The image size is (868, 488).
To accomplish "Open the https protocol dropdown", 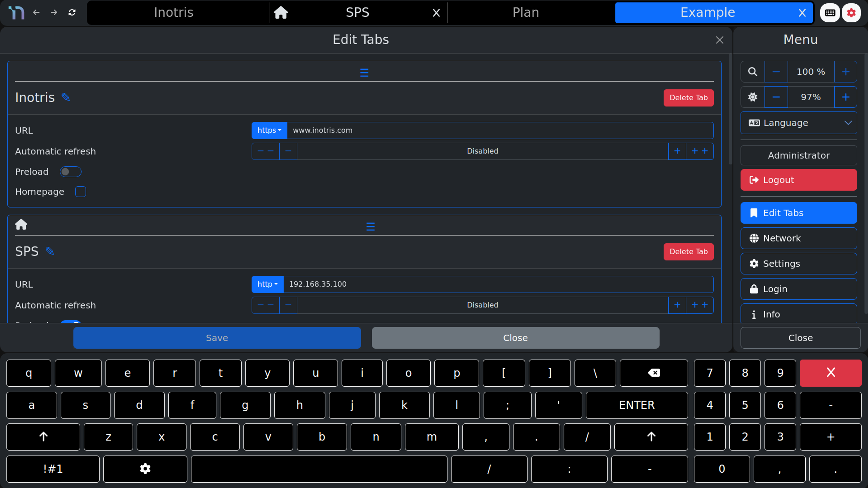I will tap(269, 131).
